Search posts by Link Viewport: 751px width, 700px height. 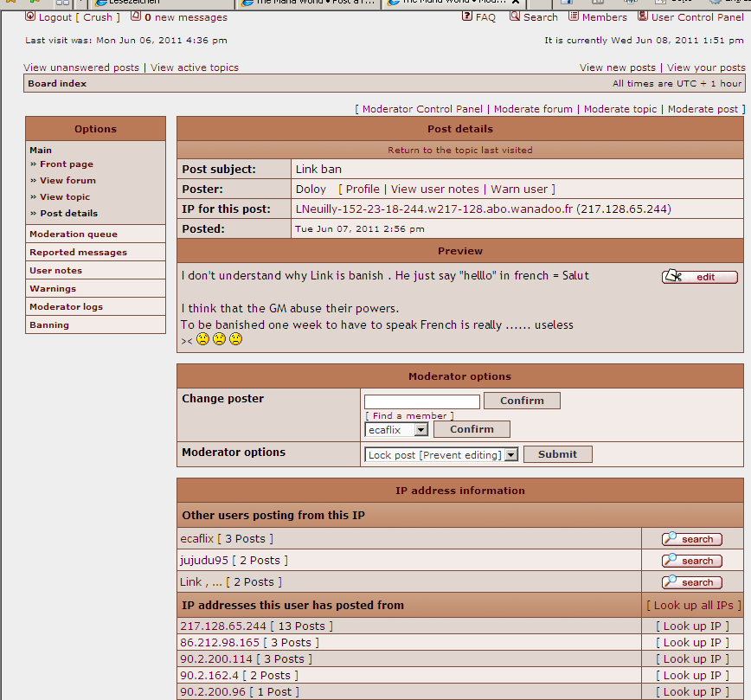coord(692,582)
